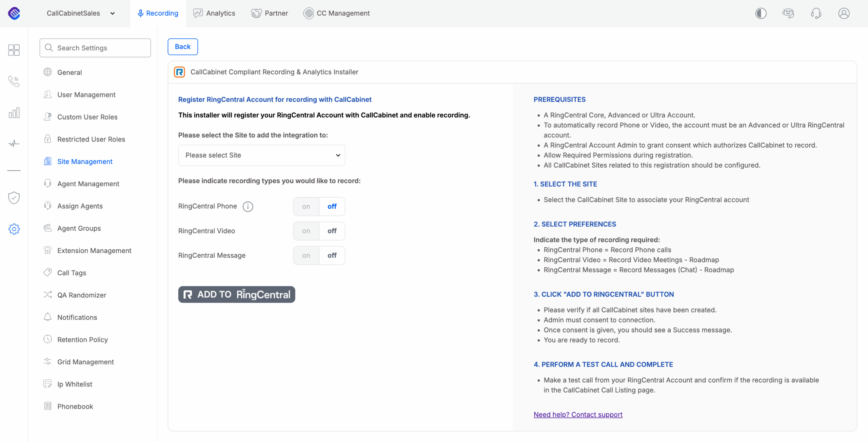Image resolution: width=868 pixels, height=442 pixels.
Task: Open User Management settings
Action: pyautogui.click(x=86, y=94)
